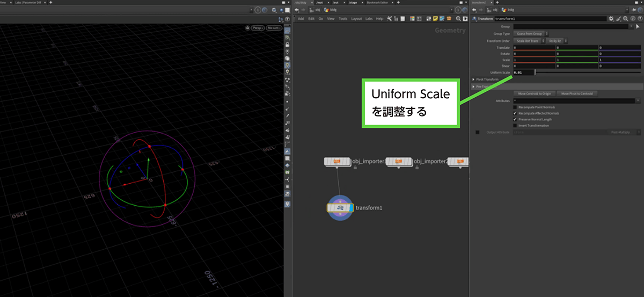Open the Layout menu in network editor

pyautogui.click(x=356, y=19)
